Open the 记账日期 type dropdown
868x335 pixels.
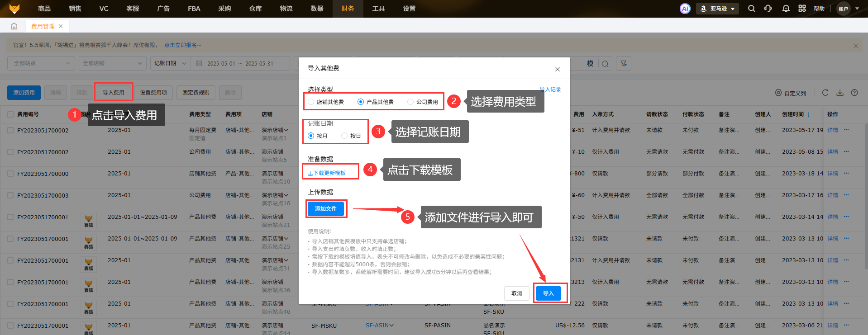170,64
